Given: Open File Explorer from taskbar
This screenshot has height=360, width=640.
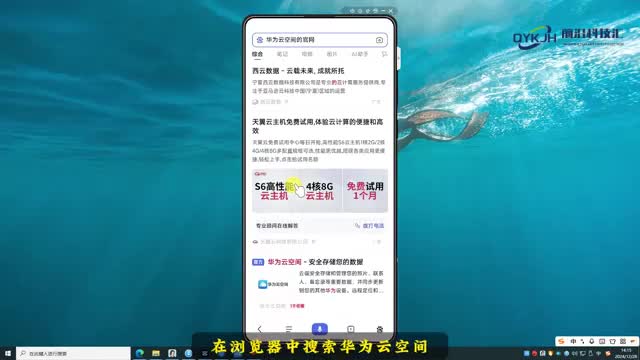Looking at the screenshot, I should click(156, 353).
